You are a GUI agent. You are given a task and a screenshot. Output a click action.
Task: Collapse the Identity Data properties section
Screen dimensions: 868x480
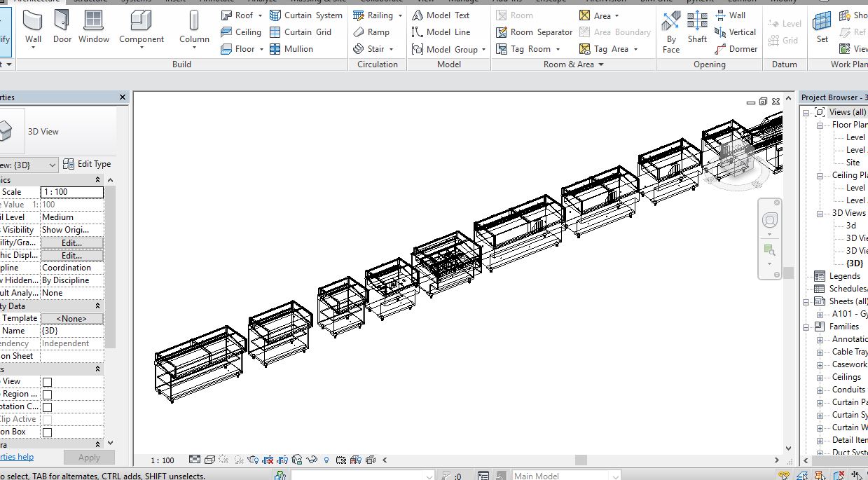coord(97,306)
